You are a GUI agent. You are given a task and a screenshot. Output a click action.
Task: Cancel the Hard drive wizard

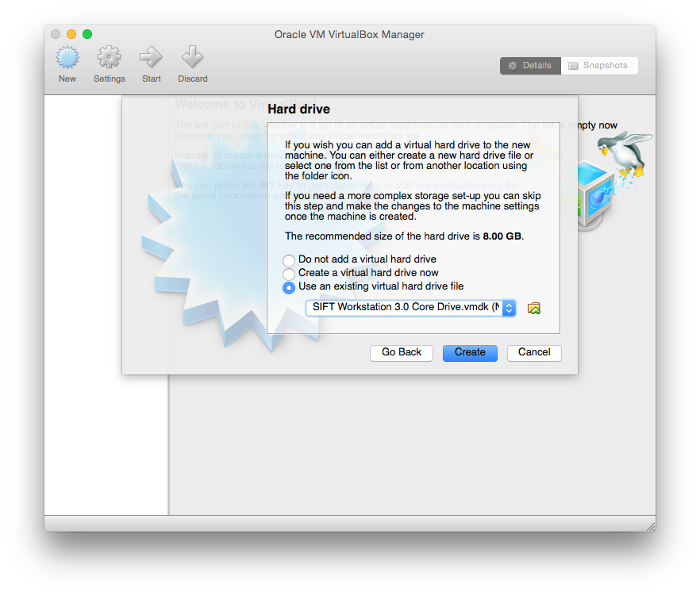coord(534,352)
